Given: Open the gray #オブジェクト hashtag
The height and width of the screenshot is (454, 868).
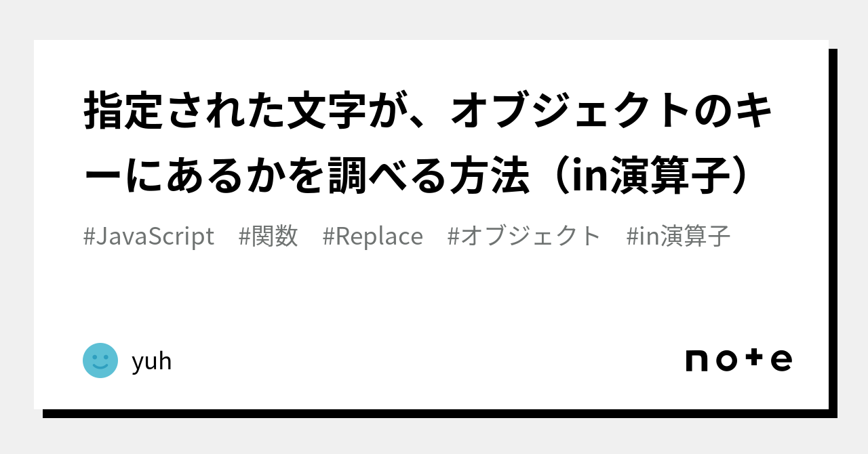Looking at the screenshot, I should [x=524, y=236].
